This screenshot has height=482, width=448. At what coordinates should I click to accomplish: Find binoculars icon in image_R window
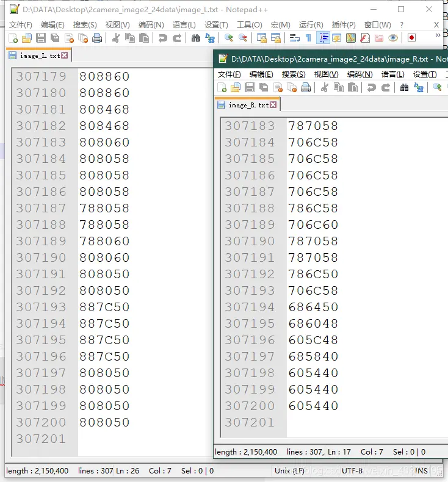[x=404, y=88]
